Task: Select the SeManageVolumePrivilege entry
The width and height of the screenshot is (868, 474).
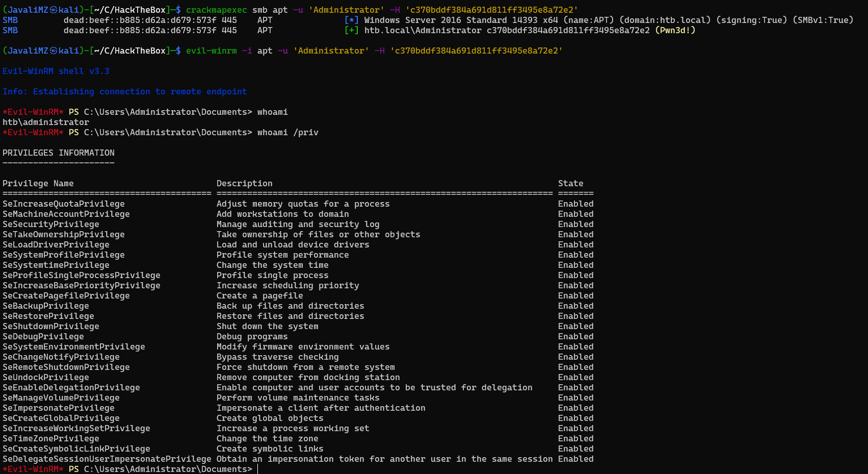Action: (x=61, y=397)
